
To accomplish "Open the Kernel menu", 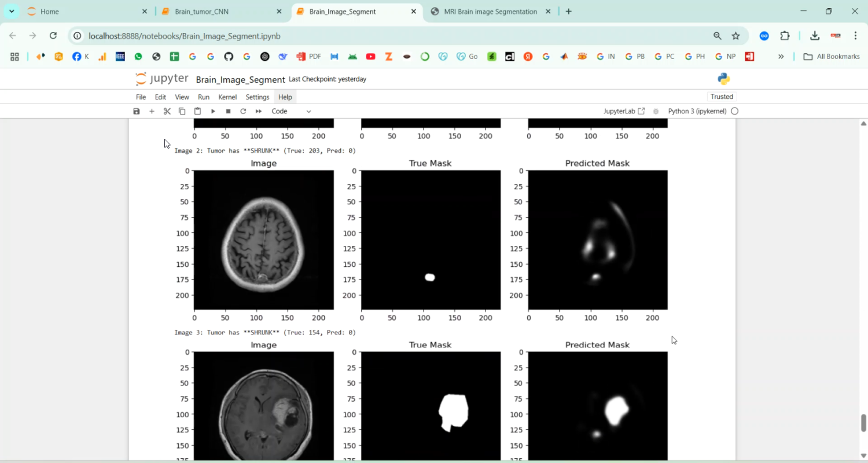I will [227, 97].
